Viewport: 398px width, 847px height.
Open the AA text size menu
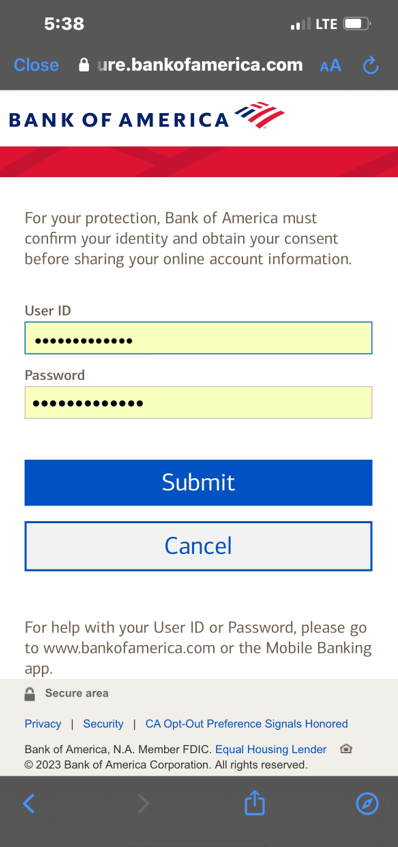pos(330,66)
